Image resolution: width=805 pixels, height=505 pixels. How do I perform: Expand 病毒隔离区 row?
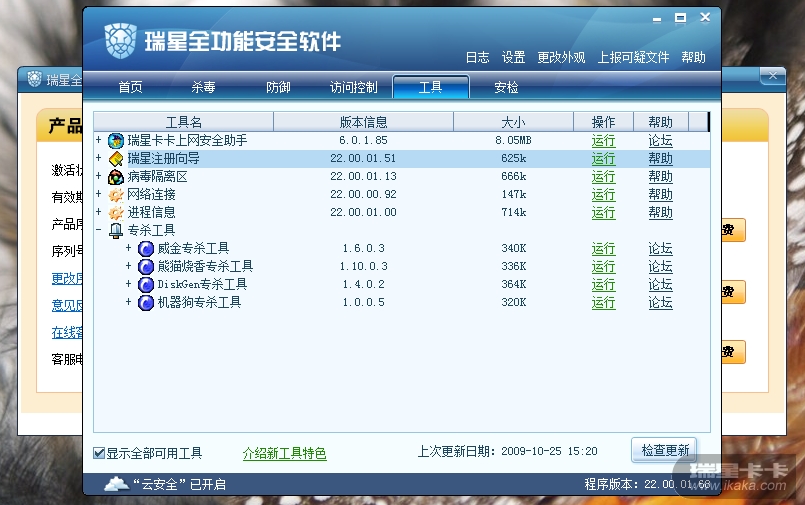(99, 175)
